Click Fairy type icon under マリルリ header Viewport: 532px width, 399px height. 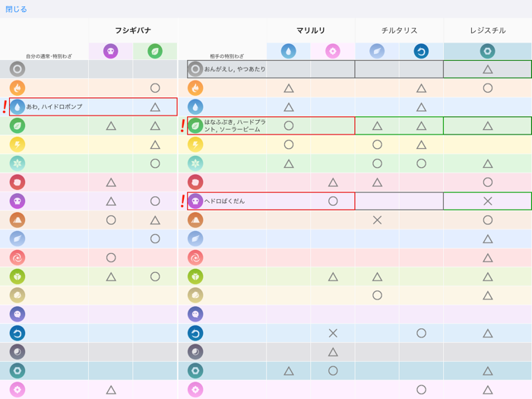(x=333, y=51)
